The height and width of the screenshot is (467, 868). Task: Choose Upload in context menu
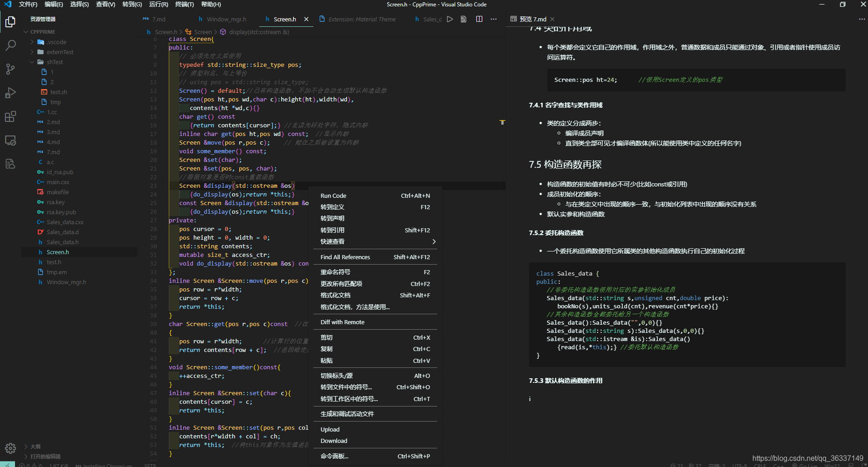[375, 429]
